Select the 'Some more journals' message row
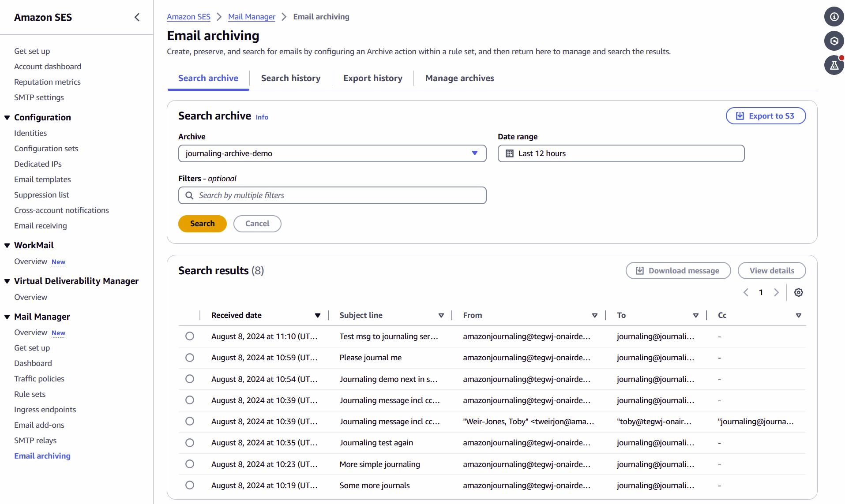 (190, 485)
